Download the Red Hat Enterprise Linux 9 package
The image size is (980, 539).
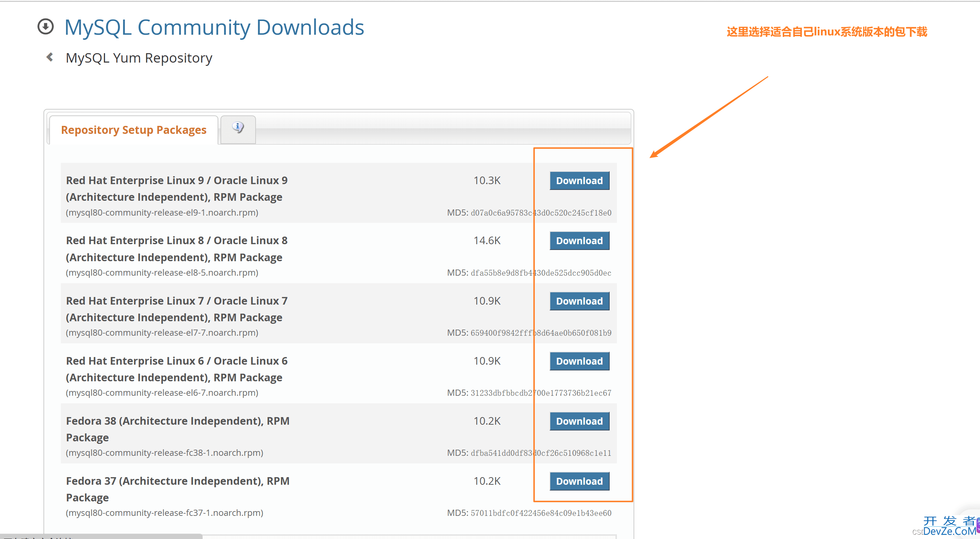(x=579, y=181)
